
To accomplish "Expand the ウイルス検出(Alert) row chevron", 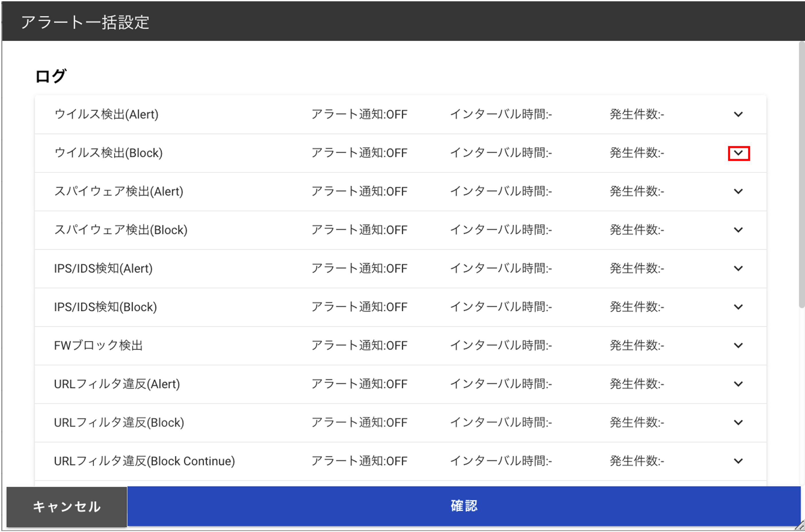I will coord(738,114).
